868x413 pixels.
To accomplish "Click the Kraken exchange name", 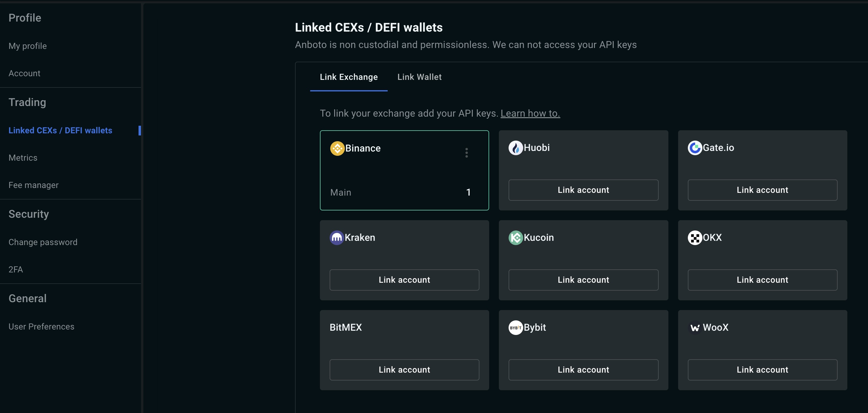I will point(360,237).
